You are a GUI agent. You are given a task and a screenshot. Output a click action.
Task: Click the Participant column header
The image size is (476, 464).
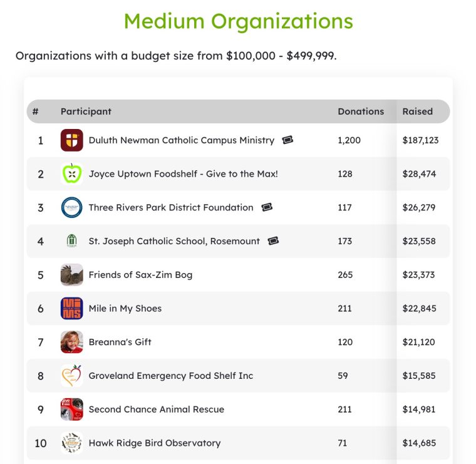[x=86, y=111]
